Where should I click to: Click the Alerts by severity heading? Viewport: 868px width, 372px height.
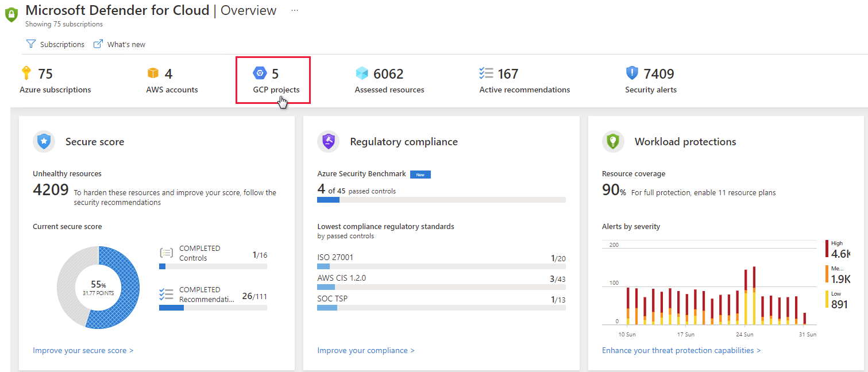coord(631,227)
